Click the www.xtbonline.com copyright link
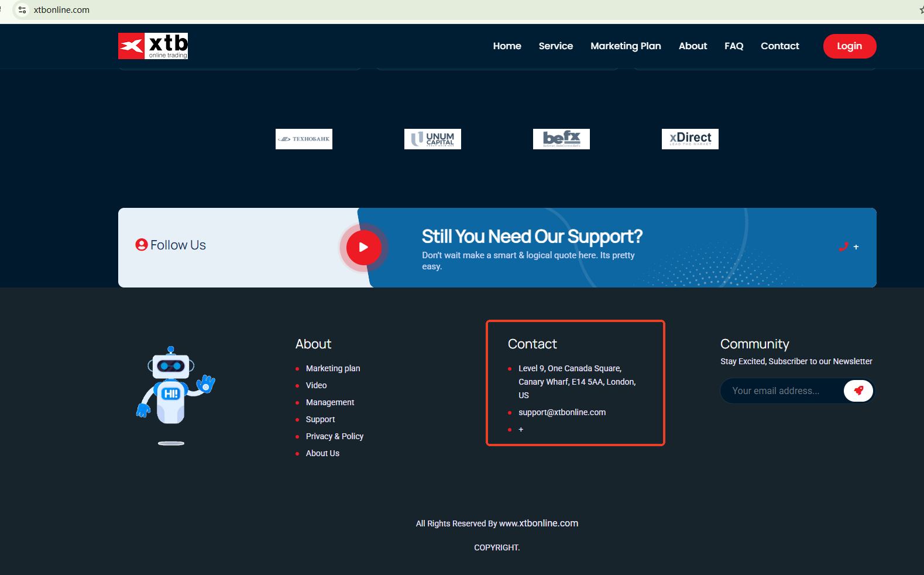924x575 pixels. click(538, 523)
